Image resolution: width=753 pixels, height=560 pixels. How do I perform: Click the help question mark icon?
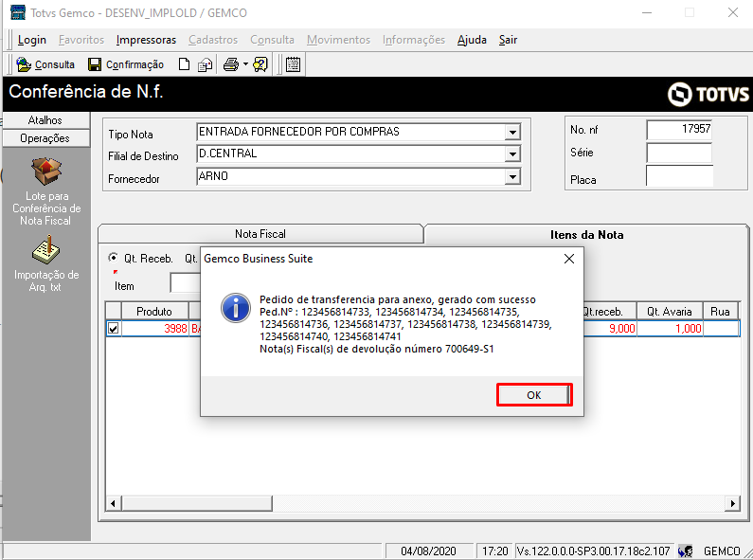(x=260, y=64)
